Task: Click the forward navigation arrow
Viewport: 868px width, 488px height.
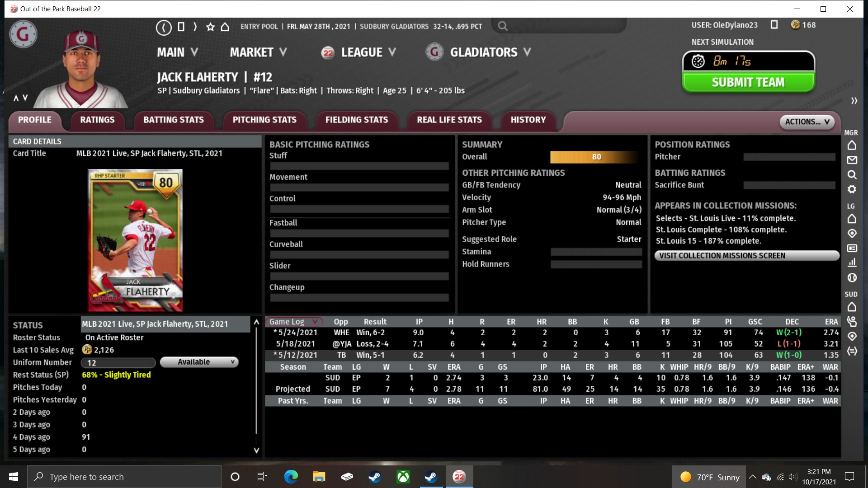Action: click(x=195, y=27)
